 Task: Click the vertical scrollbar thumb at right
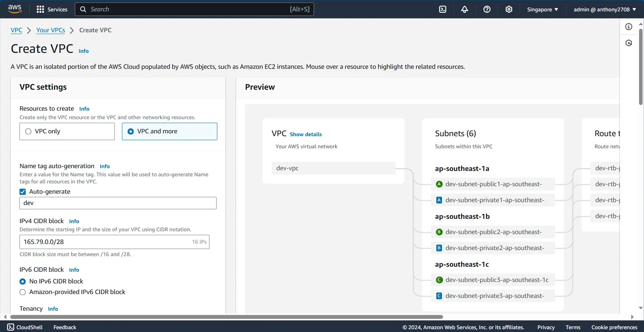point(641,67)
